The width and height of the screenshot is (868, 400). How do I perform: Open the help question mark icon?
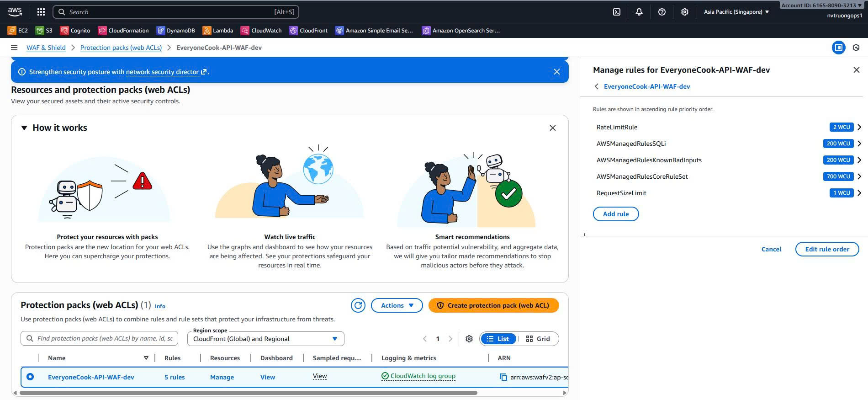point(662,12)
